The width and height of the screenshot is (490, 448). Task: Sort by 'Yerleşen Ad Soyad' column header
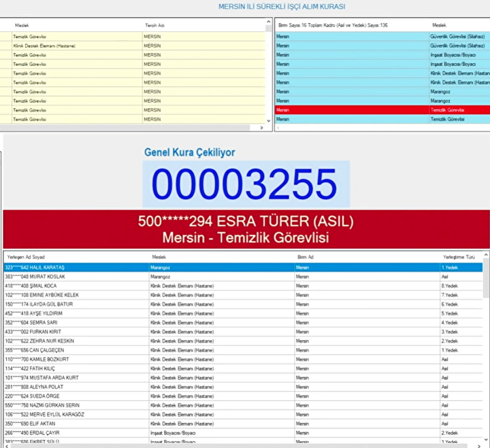[26, 257]
